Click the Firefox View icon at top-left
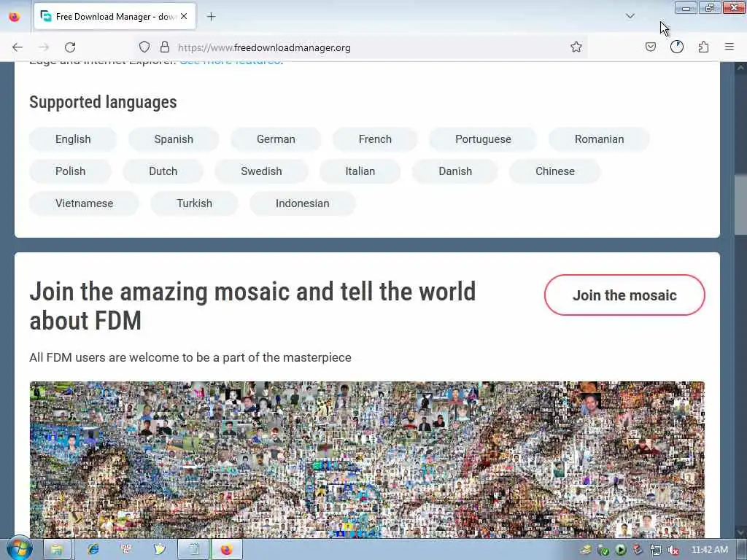 click(x=15, y=17)
